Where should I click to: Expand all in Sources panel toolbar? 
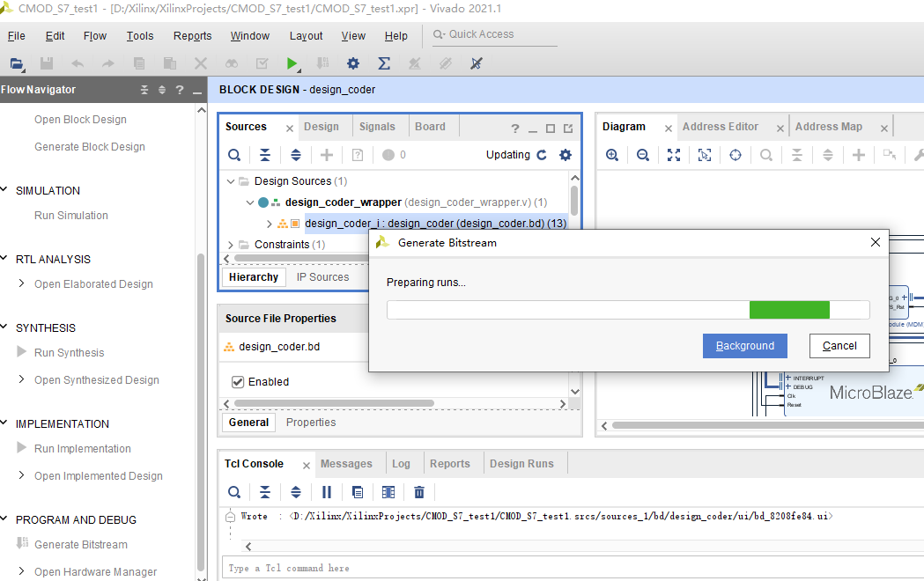pyautogui.click(x=296, y=155)
